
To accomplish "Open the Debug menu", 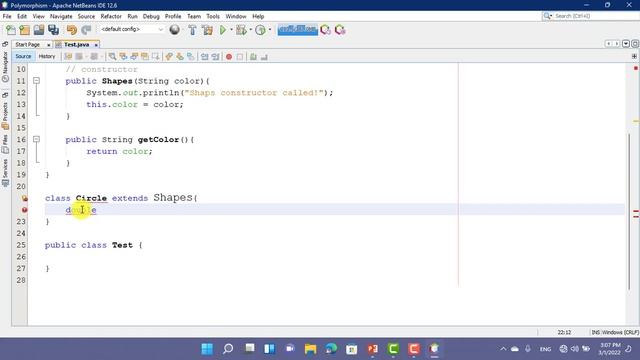I will (151, 16).
